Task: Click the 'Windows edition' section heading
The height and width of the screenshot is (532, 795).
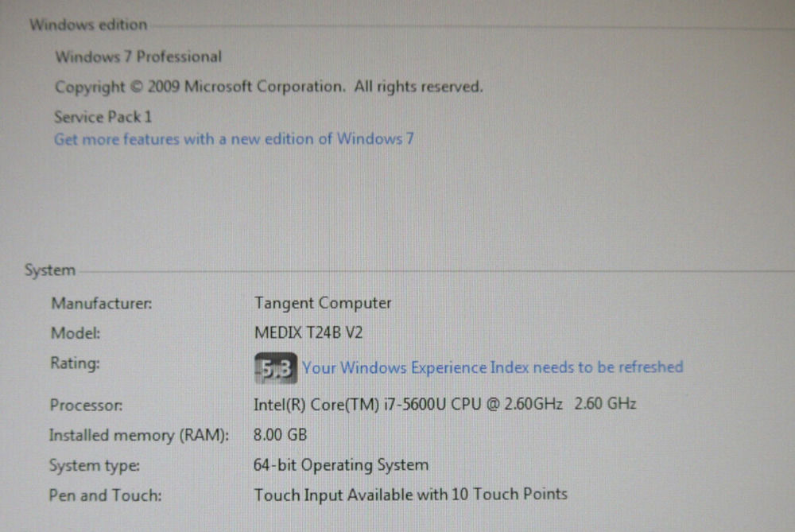Action: coord(88,25)
